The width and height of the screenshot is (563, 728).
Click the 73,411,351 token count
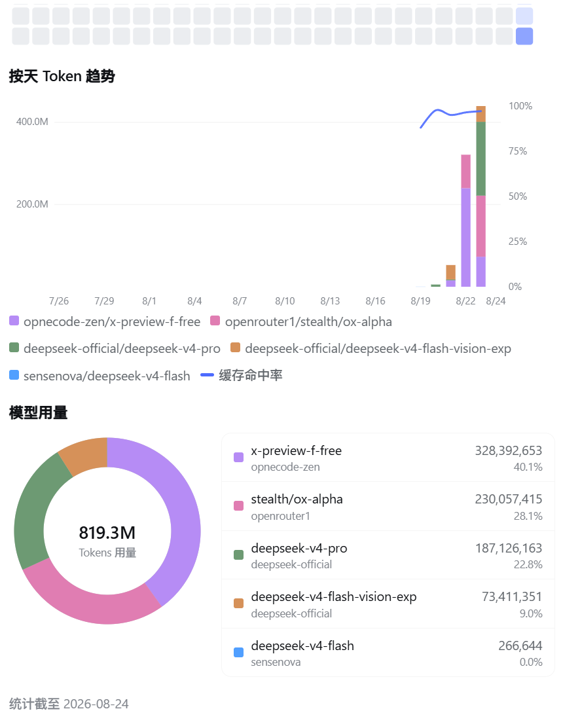coord(512,596)
